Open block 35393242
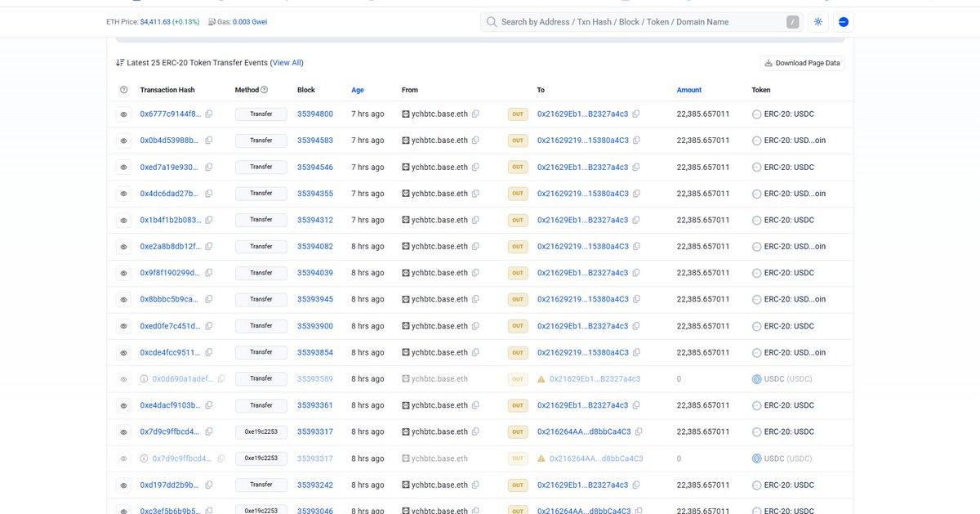 315,485
